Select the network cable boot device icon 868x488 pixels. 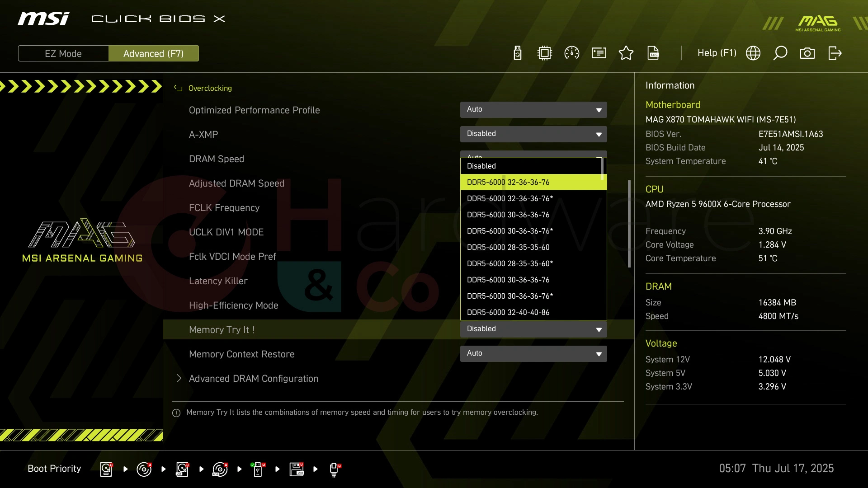pos(335,469)
